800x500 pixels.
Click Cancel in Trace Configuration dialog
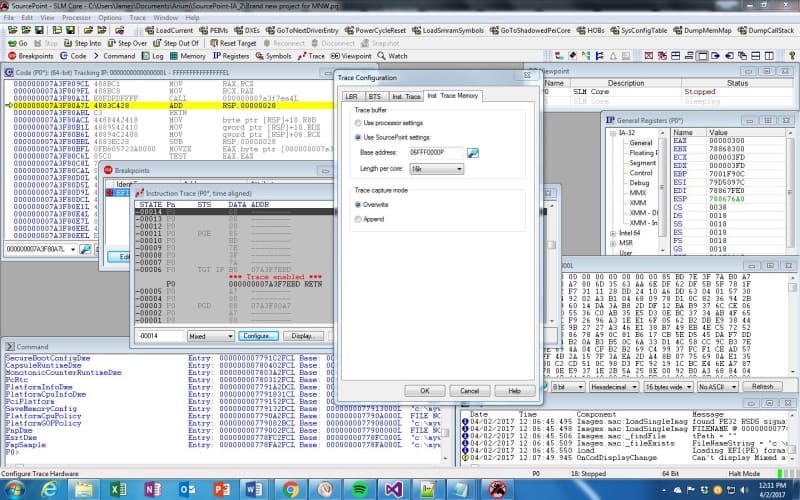(469, 391)
